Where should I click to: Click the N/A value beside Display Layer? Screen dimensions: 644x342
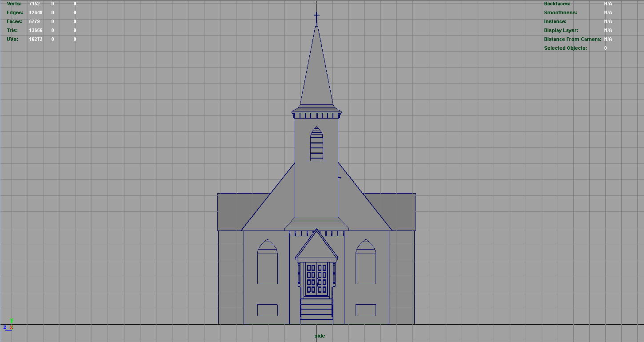(608, 30)
